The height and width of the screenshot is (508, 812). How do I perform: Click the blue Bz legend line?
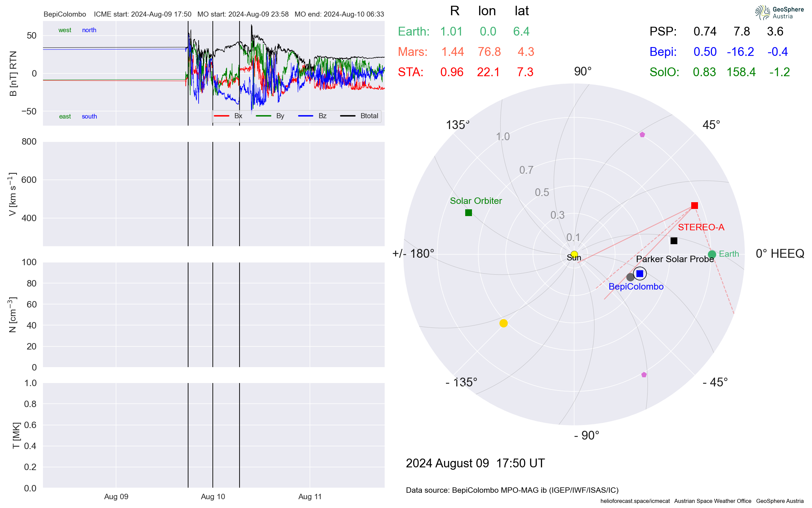tap(306, 116)
